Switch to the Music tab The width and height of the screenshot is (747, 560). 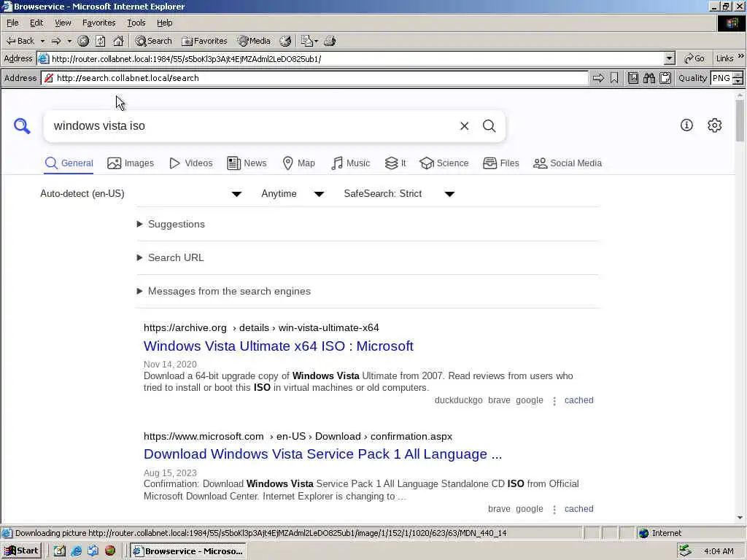tap(351, 163)
